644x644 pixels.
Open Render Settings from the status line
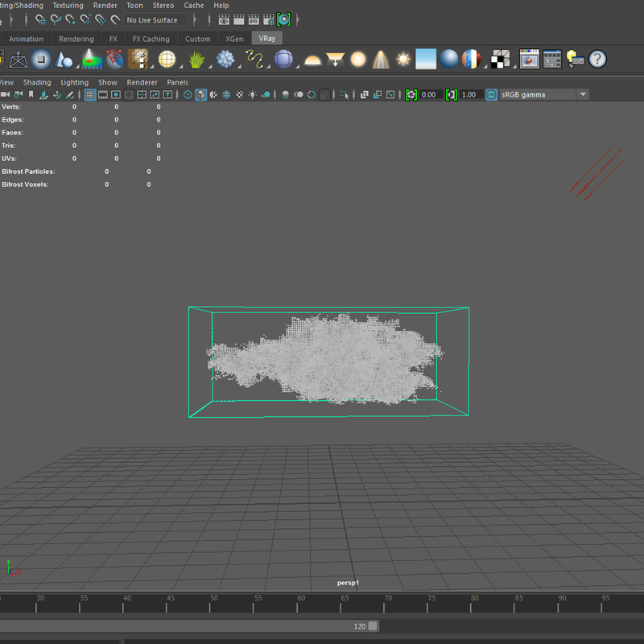coord(269,19)
